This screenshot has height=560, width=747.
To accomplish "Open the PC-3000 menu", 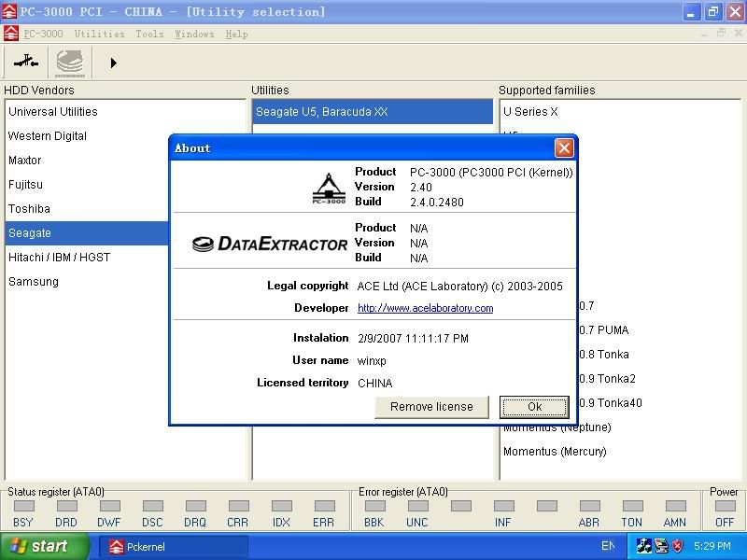I will (x=43, y=34).
